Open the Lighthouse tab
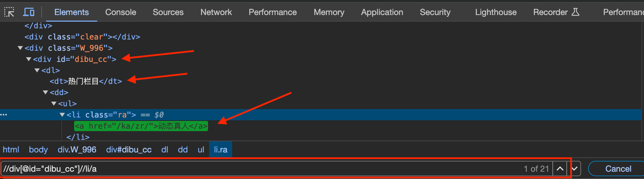 [x=496, y=12]
